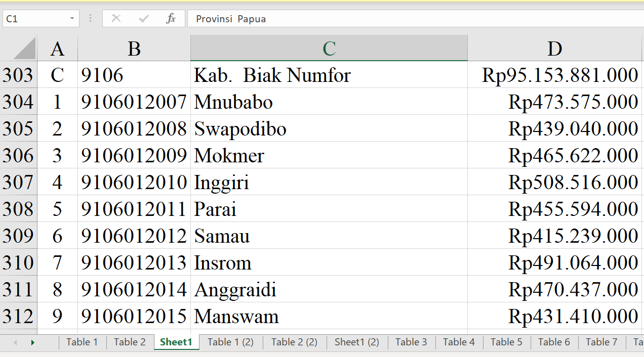Click cell with code 9106012013
The height and width of the screenshot is (357, 644).
coord(134,262)
